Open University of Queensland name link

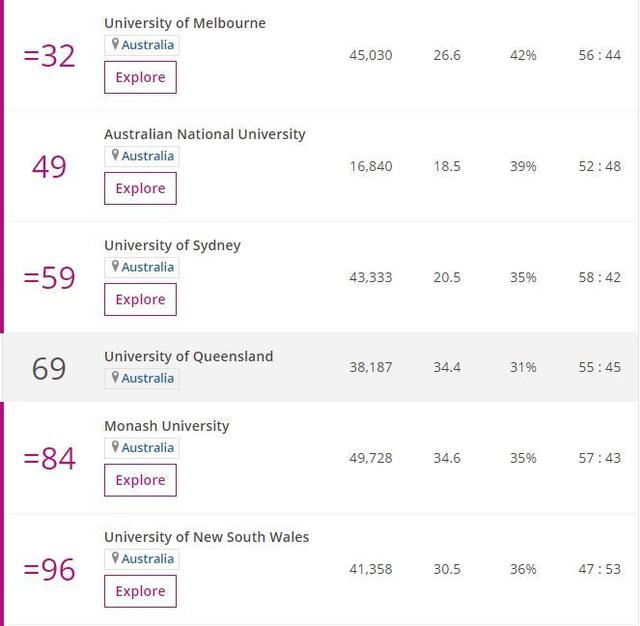point(188,356)
